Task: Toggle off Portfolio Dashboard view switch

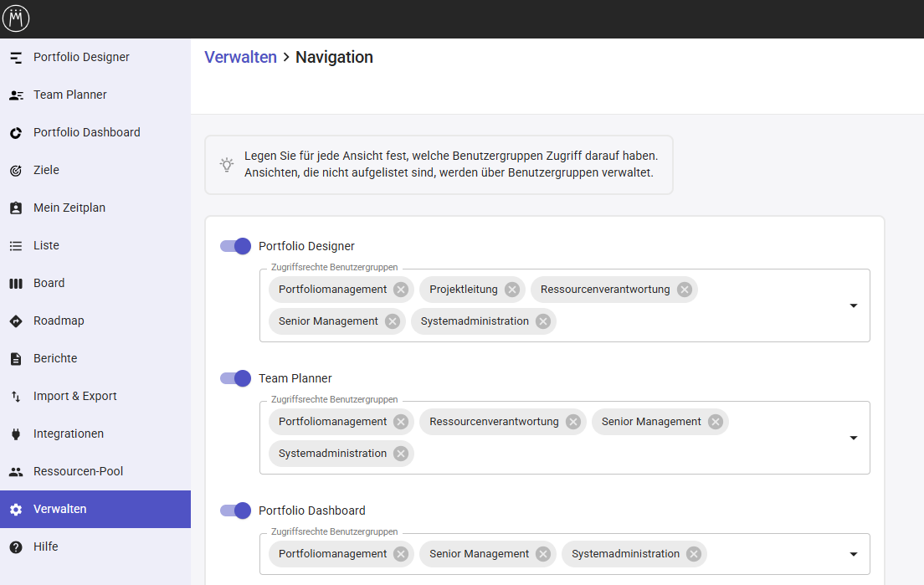Action: point(236,511)
